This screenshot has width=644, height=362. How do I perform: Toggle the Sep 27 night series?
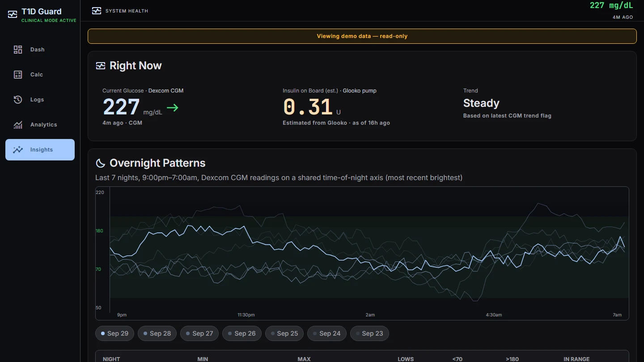(x=199, y=333)
